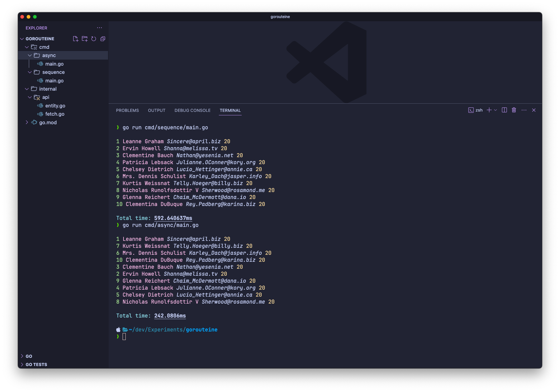Kill terminal with the trash icon
560x392 pixels.
pos(514,110)
